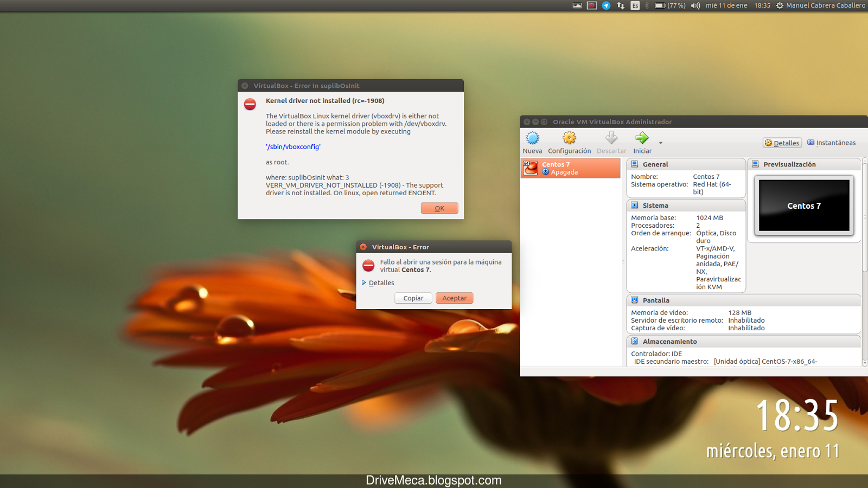Click the red prohibited-sign tray indicator
Screen dimensions: 868x488
(592, 5)
